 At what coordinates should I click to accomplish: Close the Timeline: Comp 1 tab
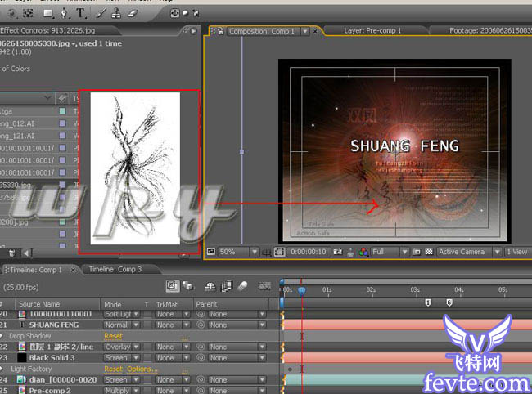[73, 270]
